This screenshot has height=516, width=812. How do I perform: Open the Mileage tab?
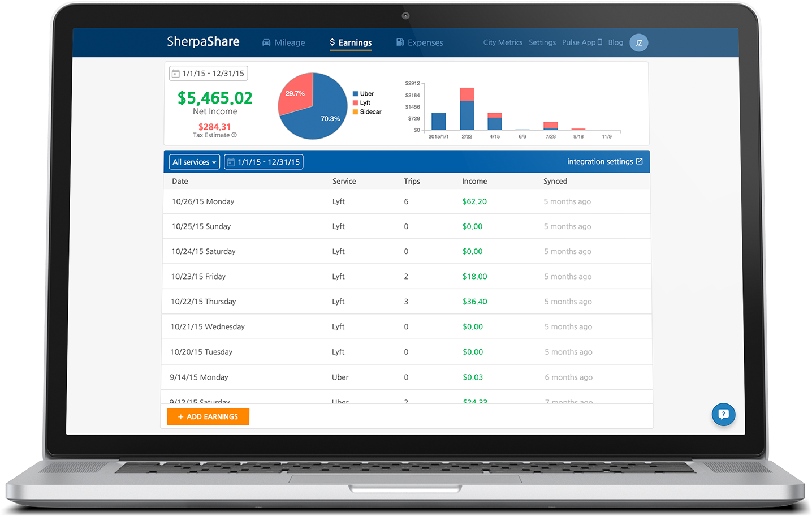coord(283,42)
